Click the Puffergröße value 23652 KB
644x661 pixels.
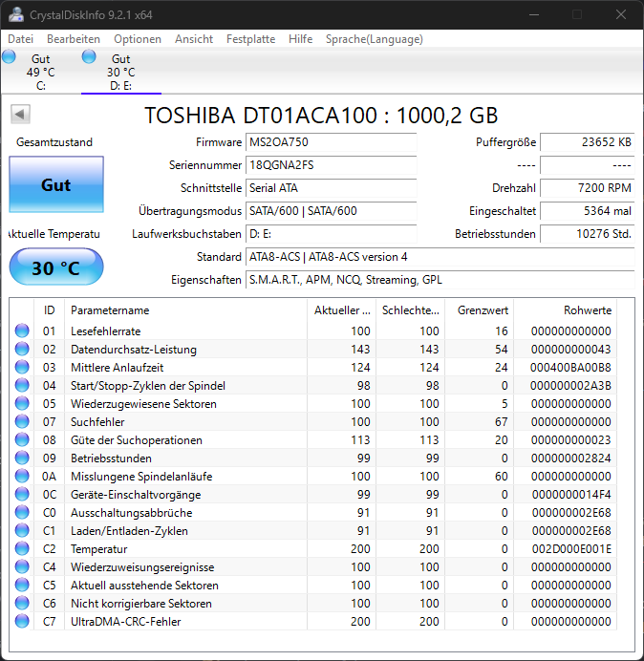(587, 142)
